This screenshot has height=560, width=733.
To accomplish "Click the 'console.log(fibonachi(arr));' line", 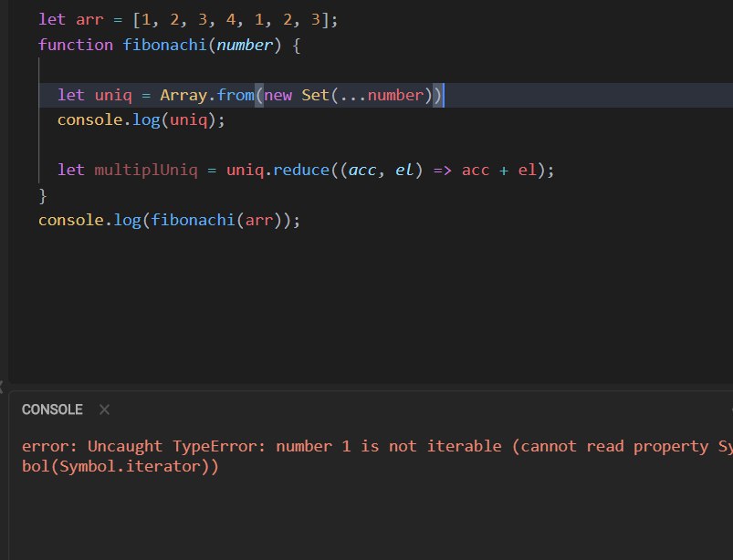I will point(169,220).
